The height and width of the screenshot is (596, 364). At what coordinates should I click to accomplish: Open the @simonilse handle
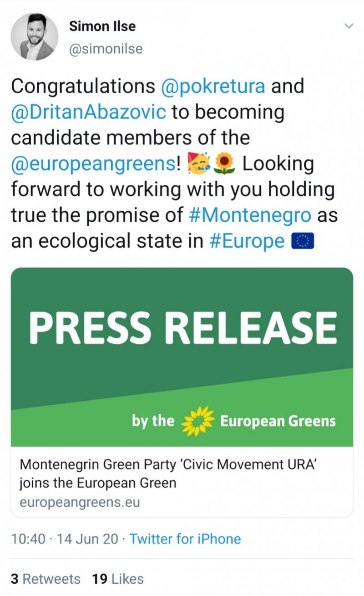tap(106, 49)
